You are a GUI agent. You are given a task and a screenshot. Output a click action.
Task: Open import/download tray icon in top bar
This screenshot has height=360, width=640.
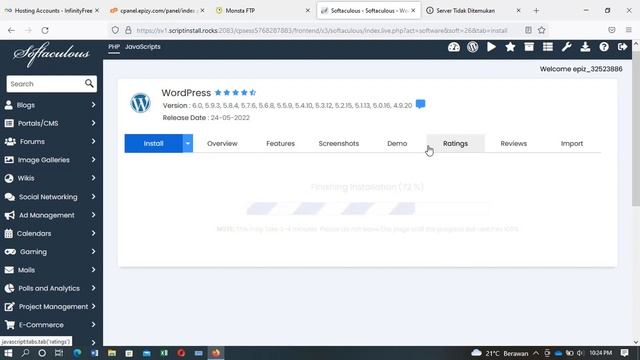585,47
